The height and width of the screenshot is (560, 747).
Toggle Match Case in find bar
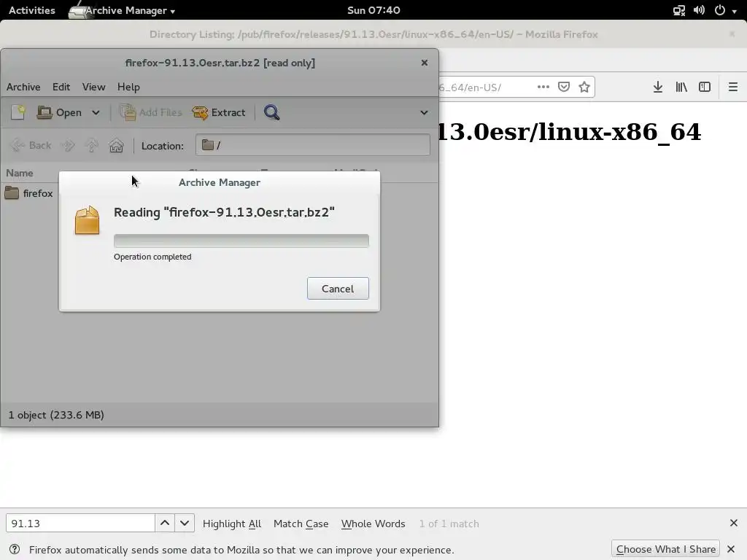301,524
